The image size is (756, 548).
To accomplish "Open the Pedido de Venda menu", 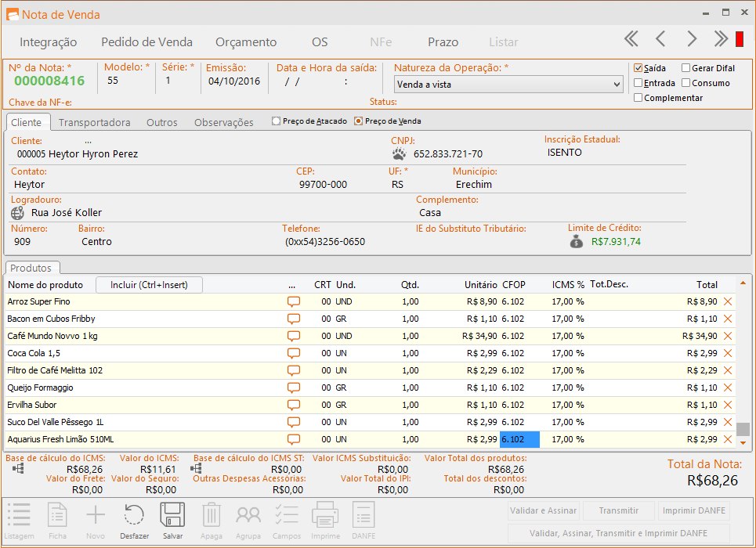I will point(146,42).
